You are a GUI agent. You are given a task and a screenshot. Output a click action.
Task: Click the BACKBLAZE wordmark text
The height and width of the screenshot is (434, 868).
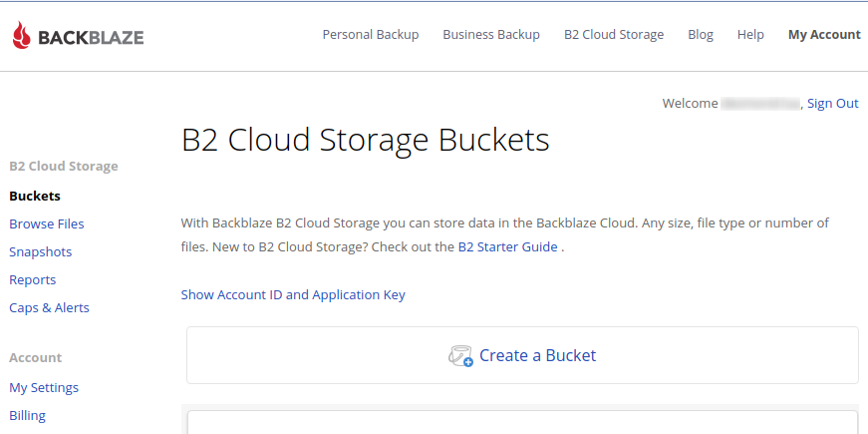pos(91,38)
